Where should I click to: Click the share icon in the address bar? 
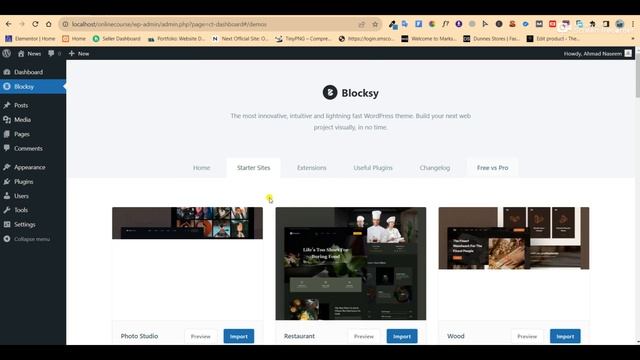pos(362,24)
